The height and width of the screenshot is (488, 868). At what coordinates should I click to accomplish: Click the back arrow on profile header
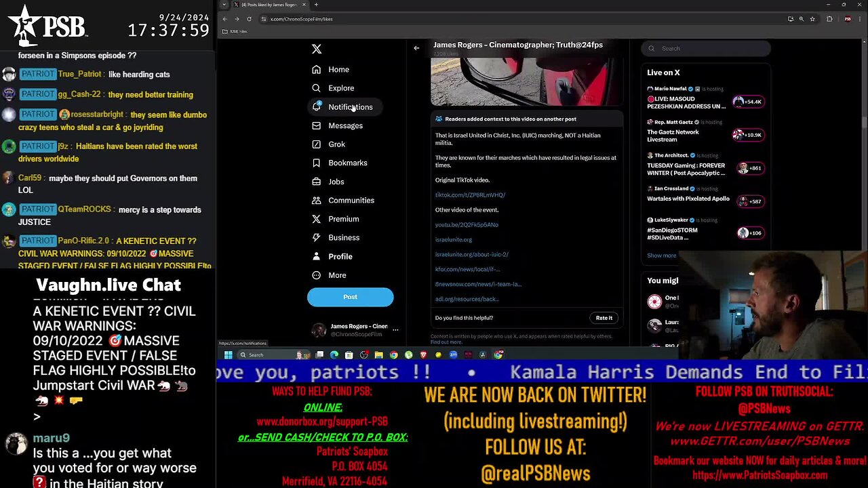coord(416,48)
